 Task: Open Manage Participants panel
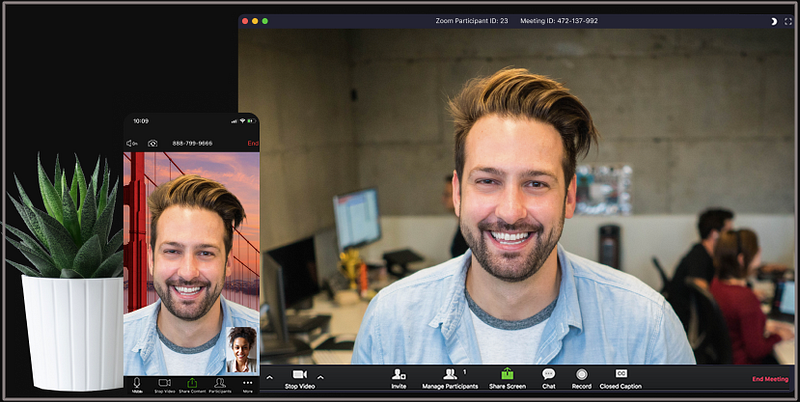(x=450, y=379)
